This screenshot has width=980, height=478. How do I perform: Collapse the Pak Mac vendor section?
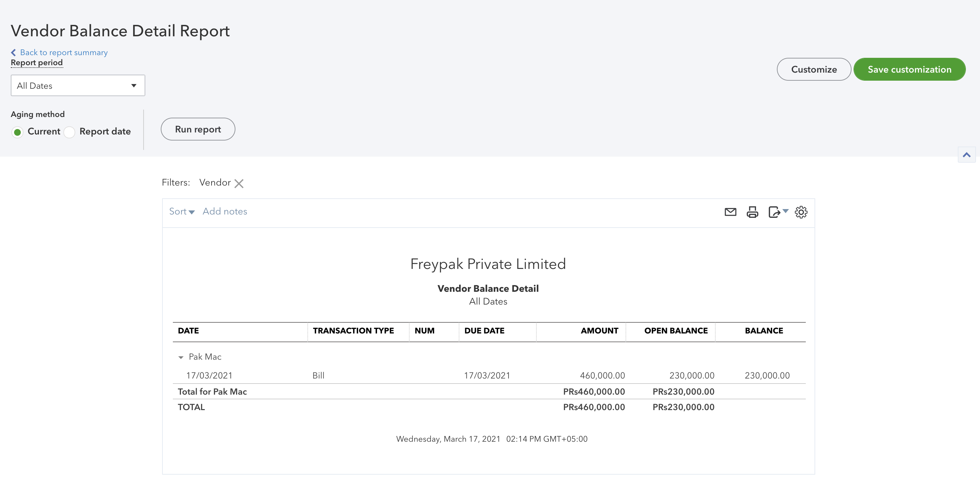tap(181, 357)
